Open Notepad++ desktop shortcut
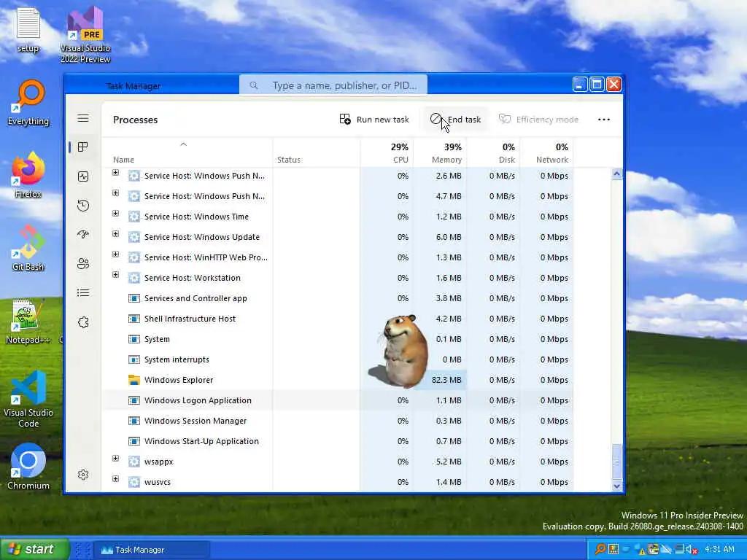 [x=28, y=322]
